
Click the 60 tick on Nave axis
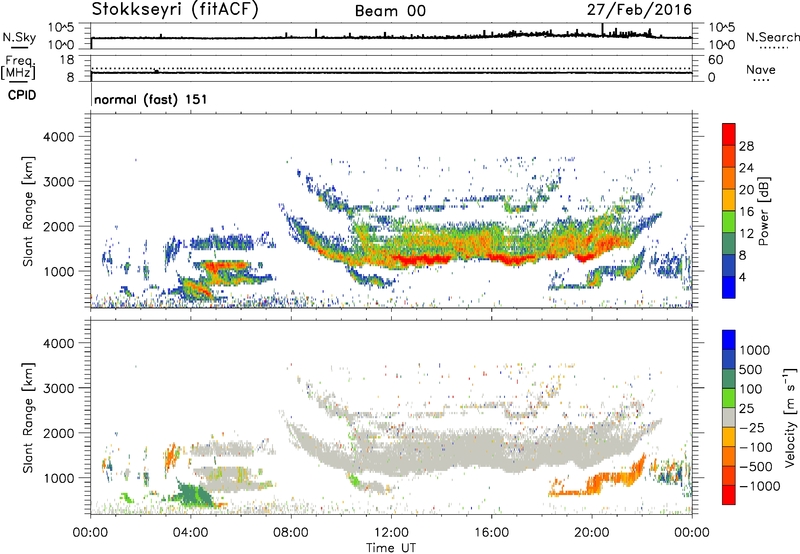715,60
